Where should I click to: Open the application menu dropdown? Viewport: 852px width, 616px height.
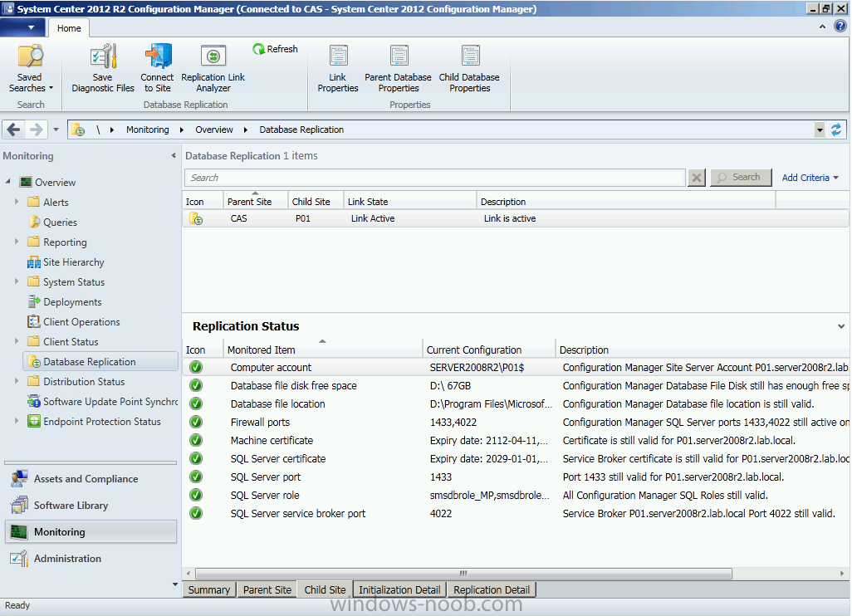22,27
